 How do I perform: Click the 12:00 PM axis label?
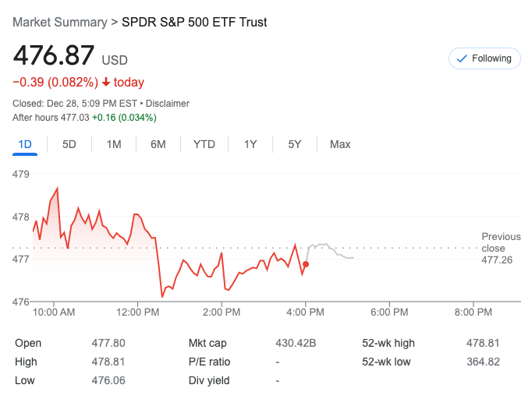tap(137, 312)
